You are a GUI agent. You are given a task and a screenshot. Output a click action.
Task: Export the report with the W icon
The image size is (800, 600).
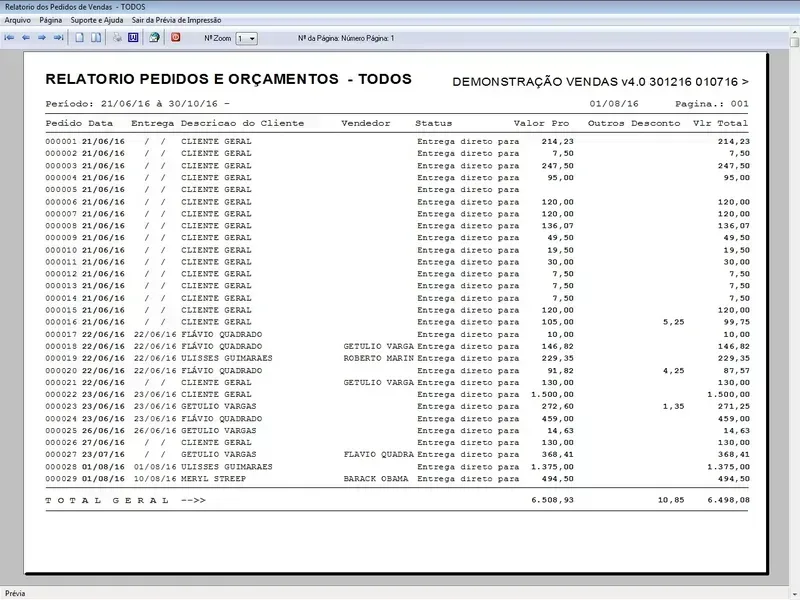click(132, 38)
